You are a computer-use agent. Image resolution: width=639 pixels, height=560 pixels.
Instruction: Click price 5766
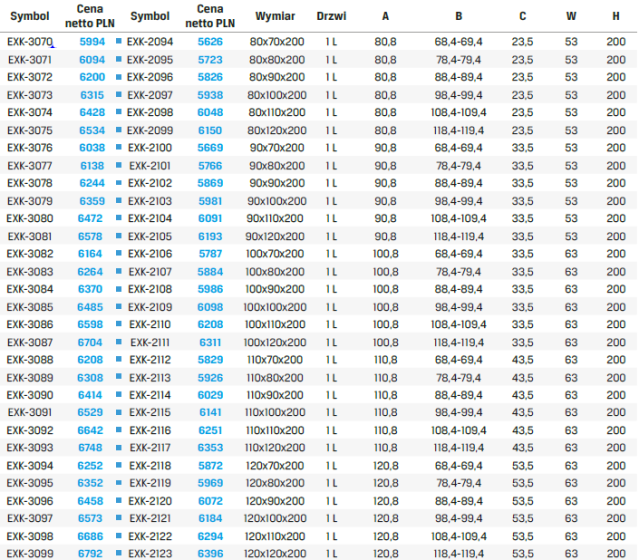point(210,166)
